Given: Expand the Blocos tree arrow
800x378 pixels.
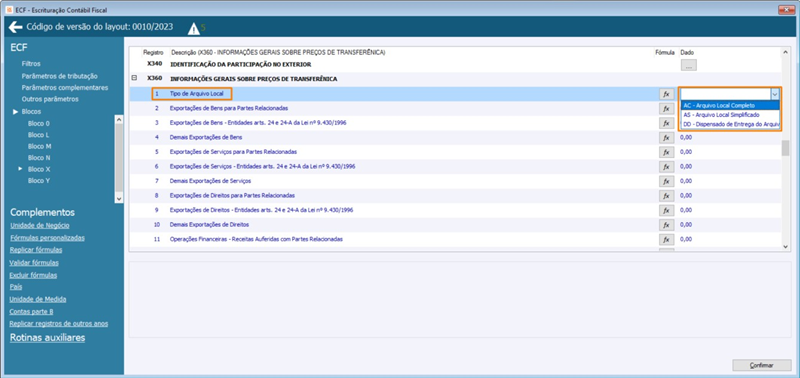Looking at the screenshot, I should click(x=16, y=111).
